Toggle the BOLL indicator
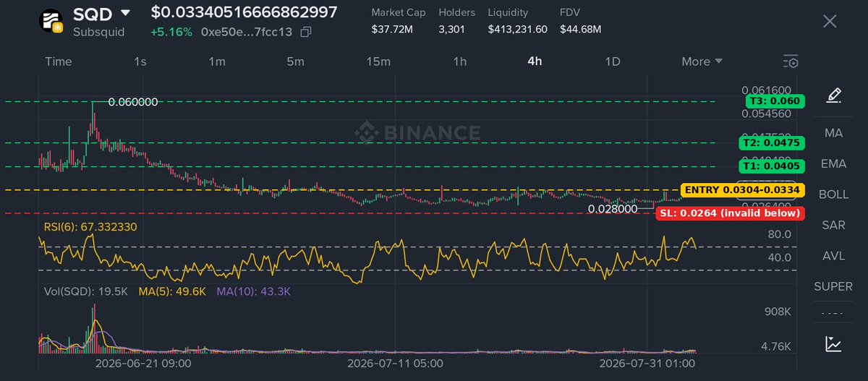 point(834,194)
